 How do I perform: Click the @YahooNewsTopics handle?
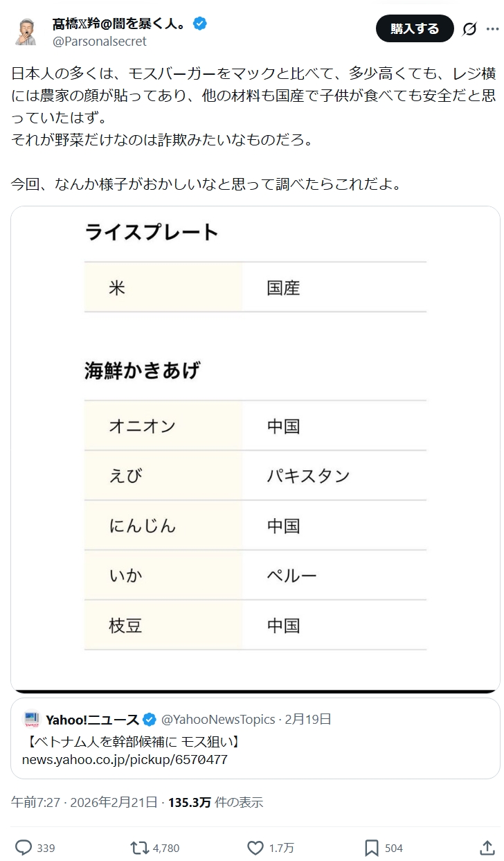(218, 719)
